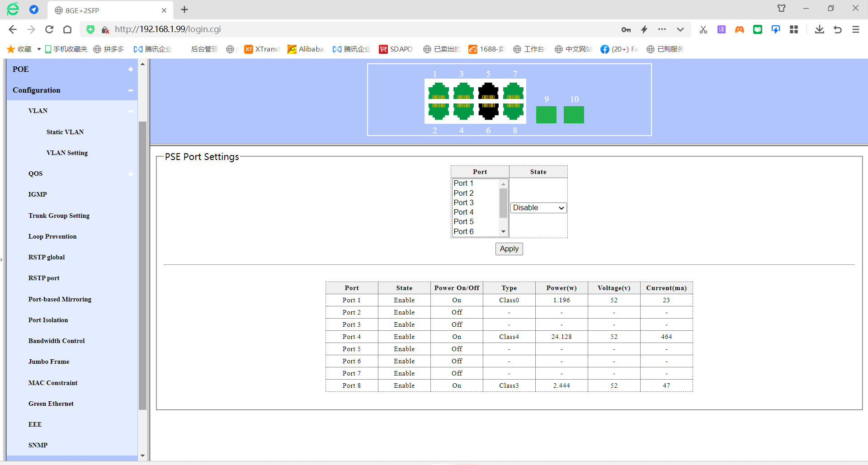Open the Alibaba bookmark
The width and height of the screenshot is (868, 465).
(306, 49)
